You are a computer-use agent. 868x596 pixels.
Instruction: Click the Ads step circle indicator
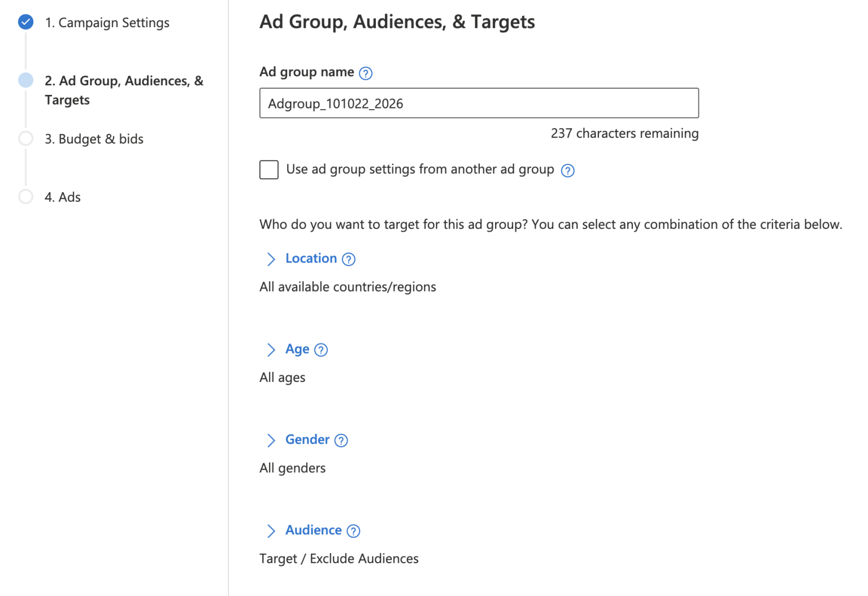(x=25, y=197)
